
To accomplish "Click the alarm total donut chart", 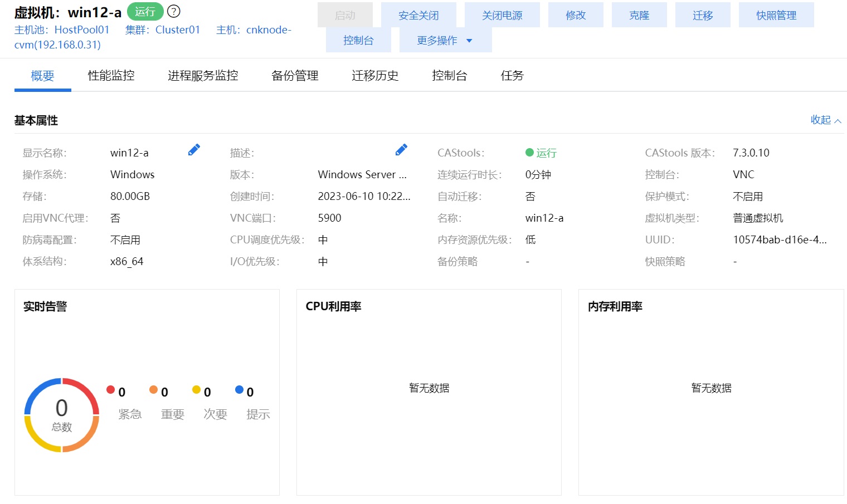I will pyautogui.click(x=62, y=415).
